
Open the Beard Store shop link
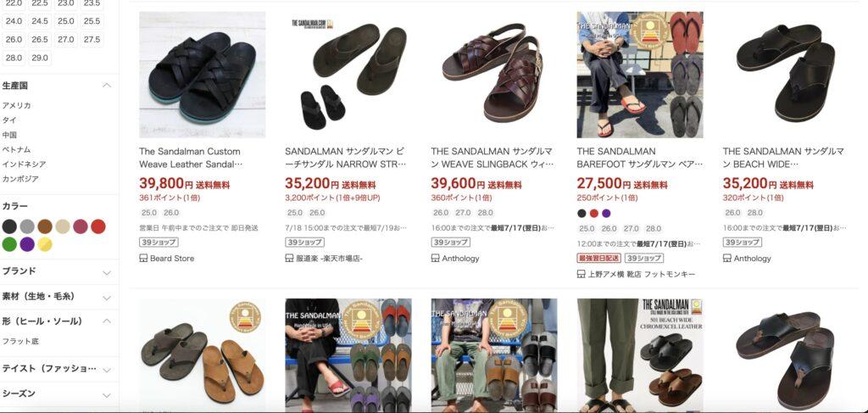[x=172, y=258]
